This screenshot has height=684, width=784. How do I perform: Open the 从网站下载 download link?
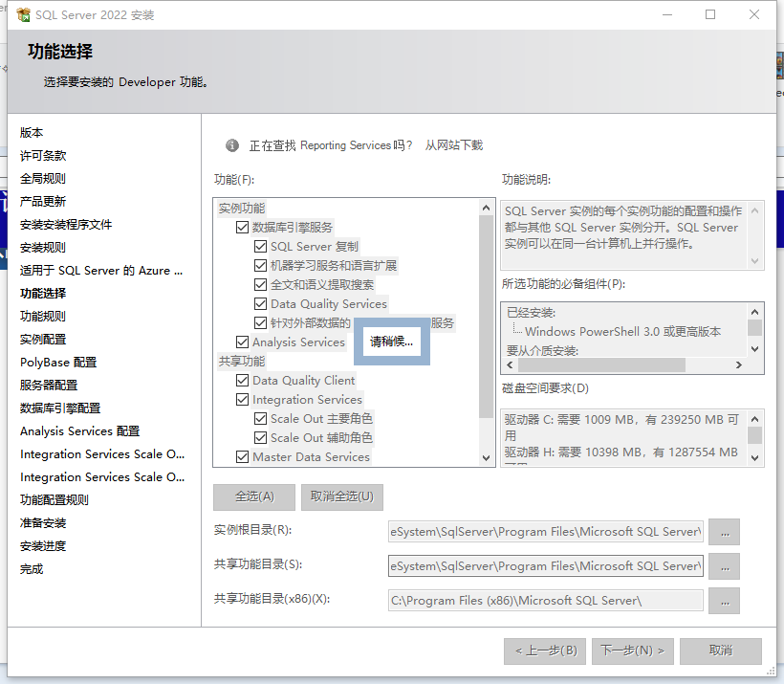coord(454,145)
